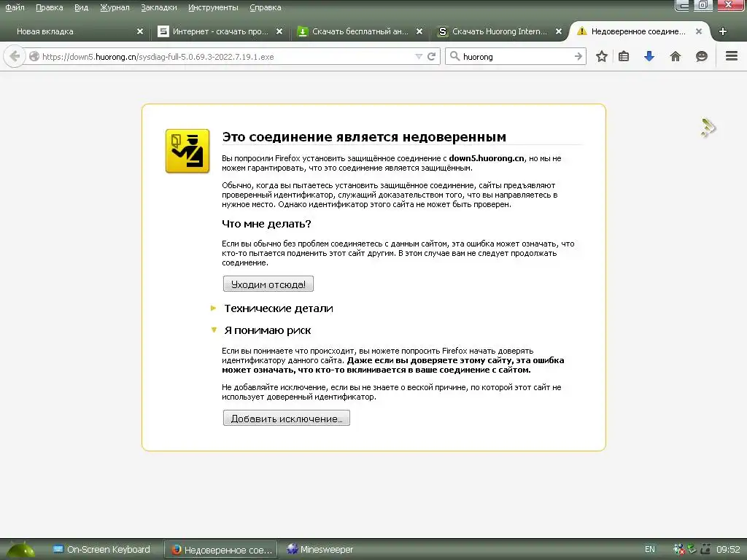Click the Что мне делать? heading
747x560 pixels.
point(266,224)
